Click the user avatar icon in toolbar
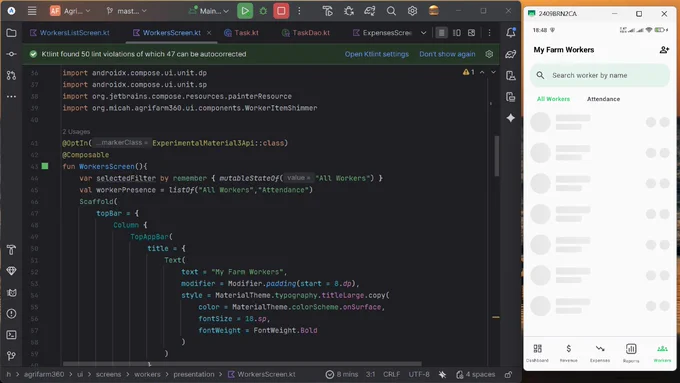Viewport: 680px width, 383px height. pyautogui.click(x=434, y=11)
